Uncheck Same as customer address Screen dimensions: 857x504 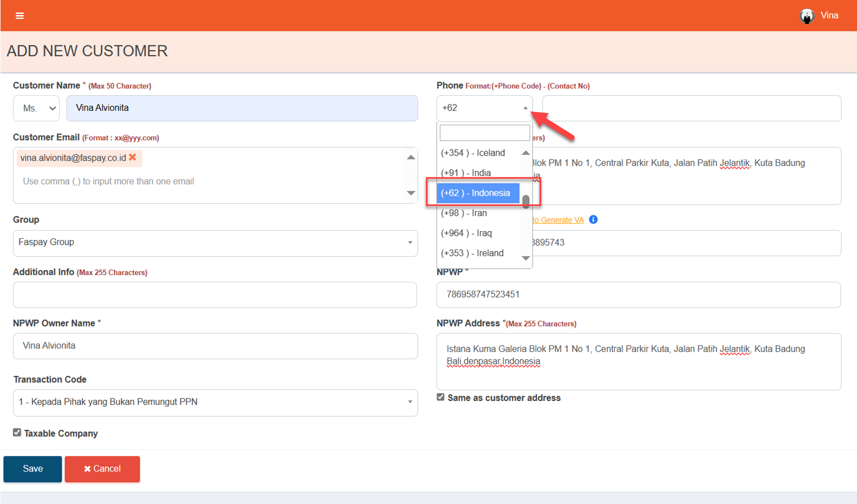[x=441, y=397]
